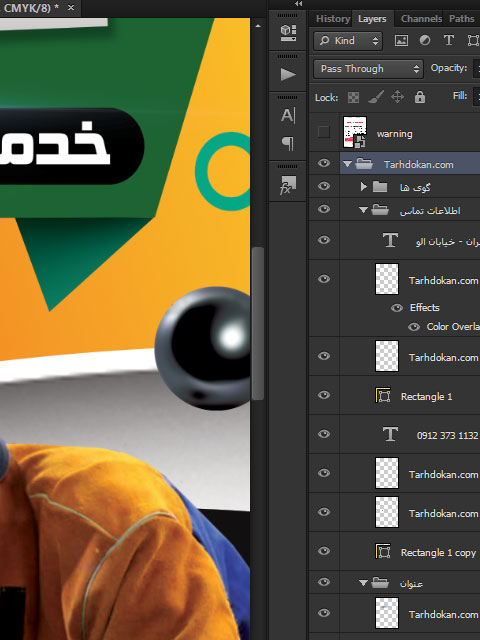Filter layers by pixel image type
480x640 pixels.
point(401,40)
